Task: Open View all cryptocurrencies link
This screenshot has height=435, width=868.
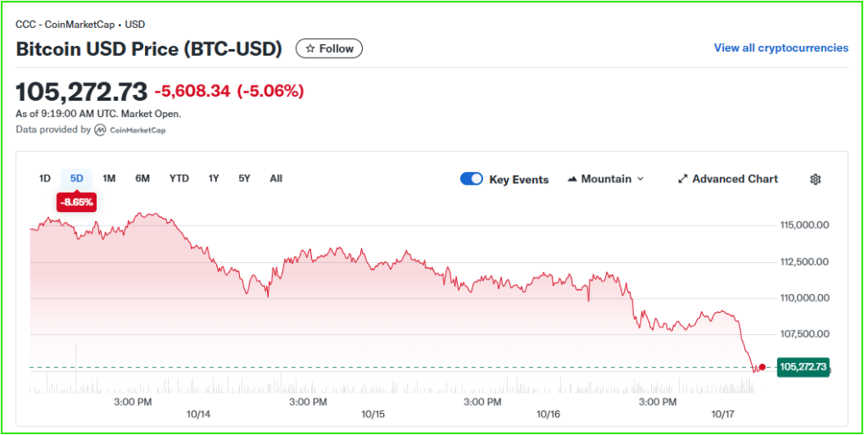Action: pyautogui.click(x=781, y=47)
